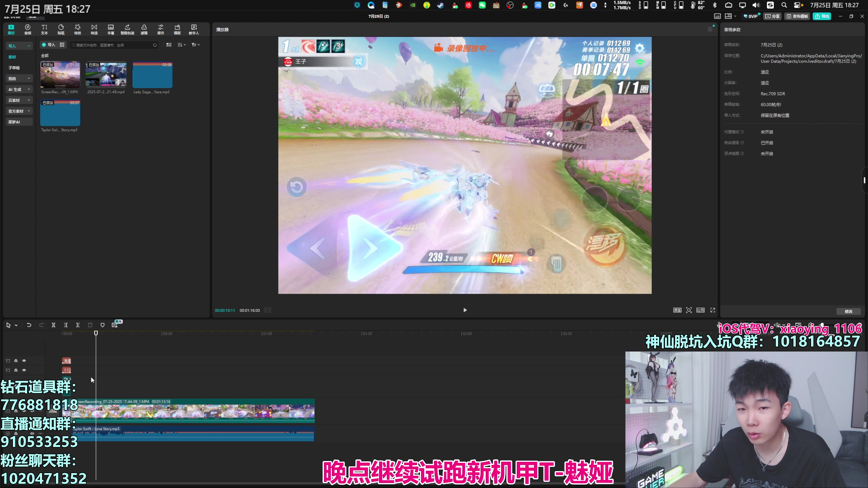This screenshot has width=868, height=488.
Task: Click the 智能包装 smart packaging icon
Action: [x=127, y=29]
